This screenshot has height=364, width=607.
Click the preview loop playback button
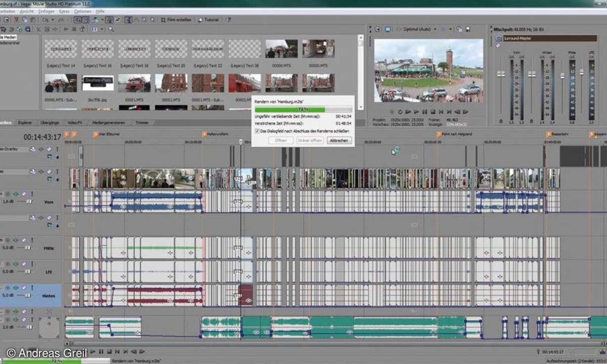pyautogui.click(x=400, y=111)
